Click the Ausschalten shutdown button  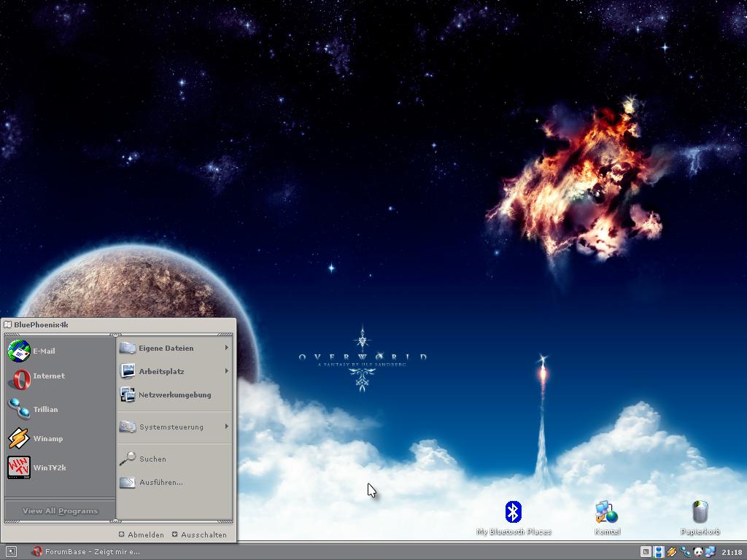199,534
